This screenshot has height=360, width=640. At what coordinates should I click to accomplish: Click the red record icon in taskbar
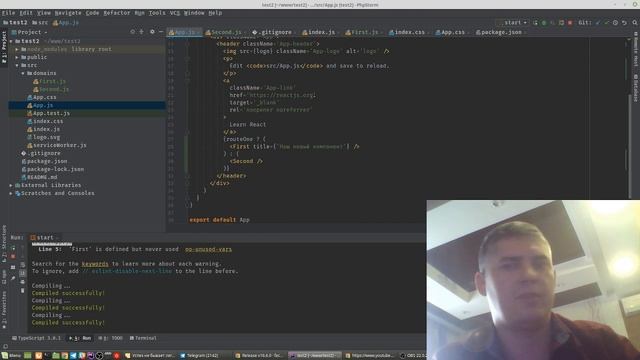pyautogui.click(x=116, y=356)
